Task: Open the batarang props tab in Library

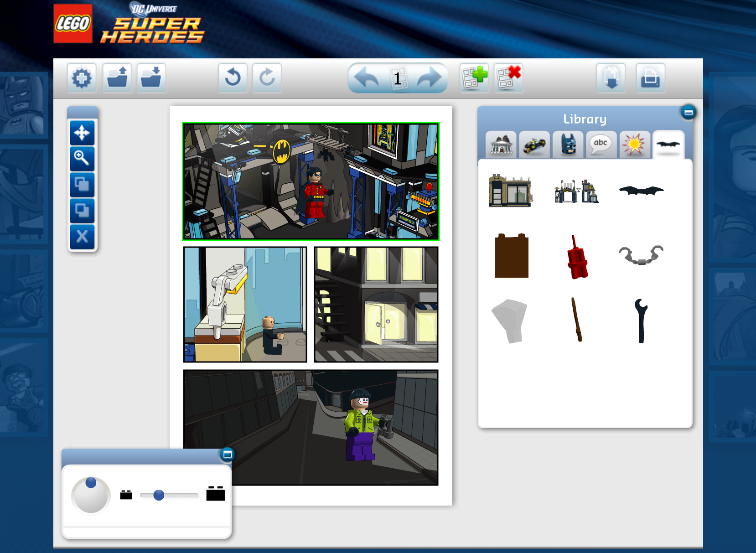Action: click(x=668, y=145)
